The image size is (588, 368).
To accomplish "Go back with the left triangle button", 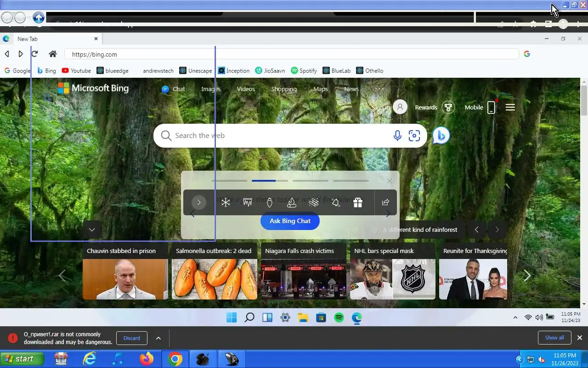I will [x=7, y=54].
